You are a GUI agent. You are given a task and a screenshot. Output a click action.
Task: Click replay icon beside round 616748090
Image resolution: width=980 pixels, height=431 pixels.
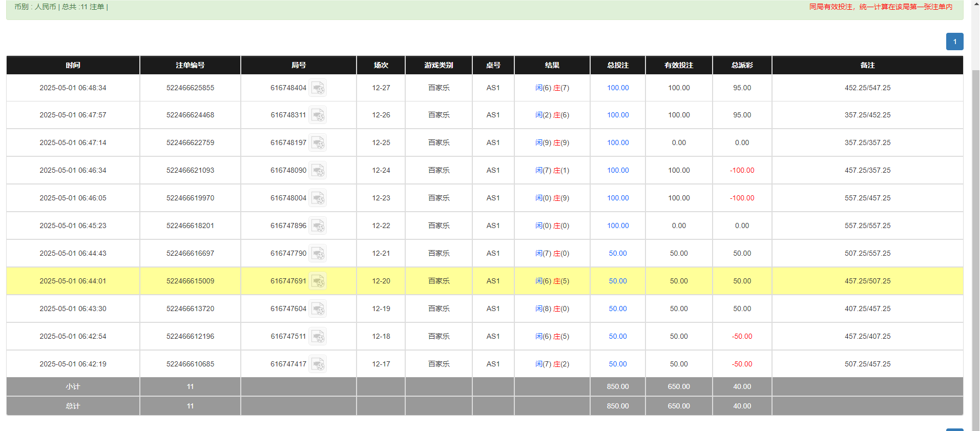click(318, 171)
